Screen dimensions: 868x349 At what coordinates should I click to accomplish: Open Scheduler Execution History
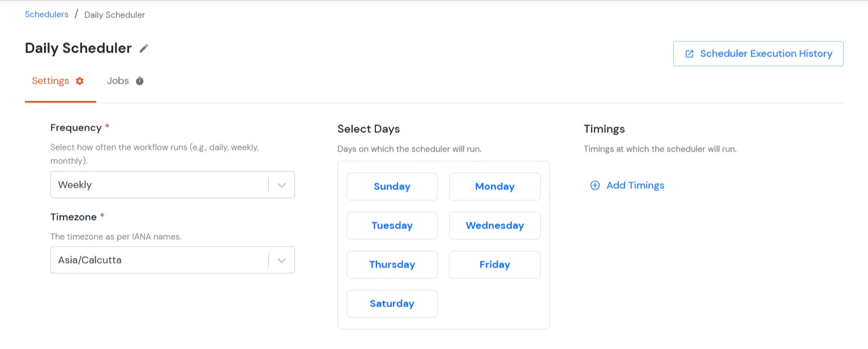tap(758, 53)
